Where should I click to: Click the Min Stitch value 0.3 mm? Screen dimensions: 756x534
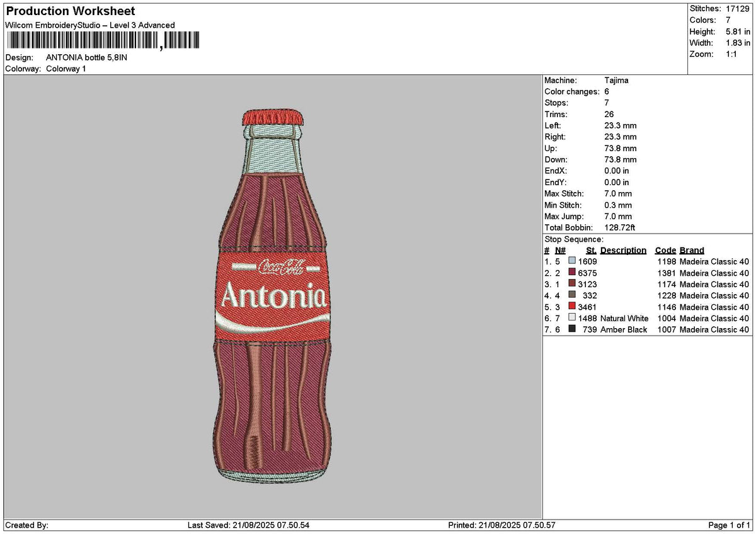click(618, 205)
